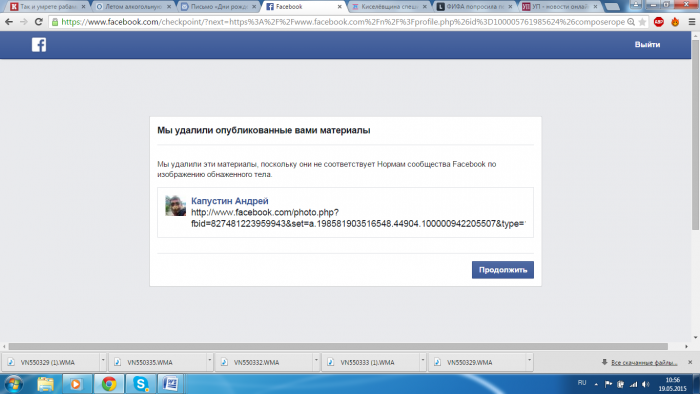The width and height of the screenshot is (700, 394).
Task: Click the green padlock security icon
Action: pyautogui.click(x=55, y=22)
